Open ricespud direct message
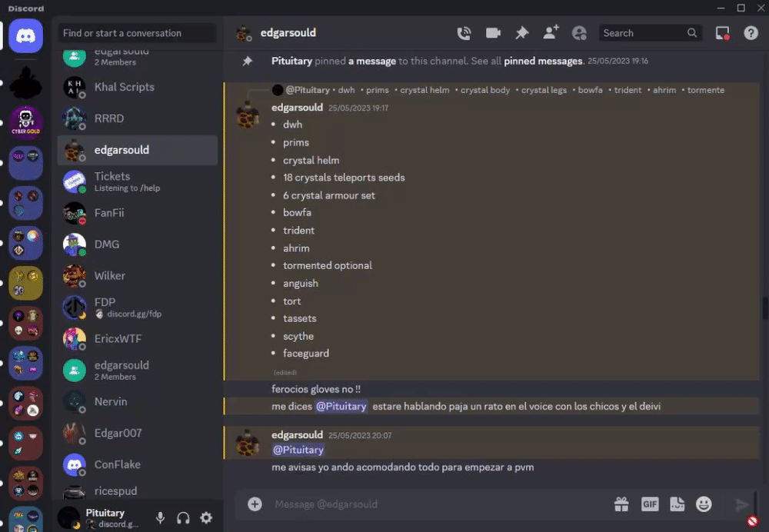 coord(138,490)
